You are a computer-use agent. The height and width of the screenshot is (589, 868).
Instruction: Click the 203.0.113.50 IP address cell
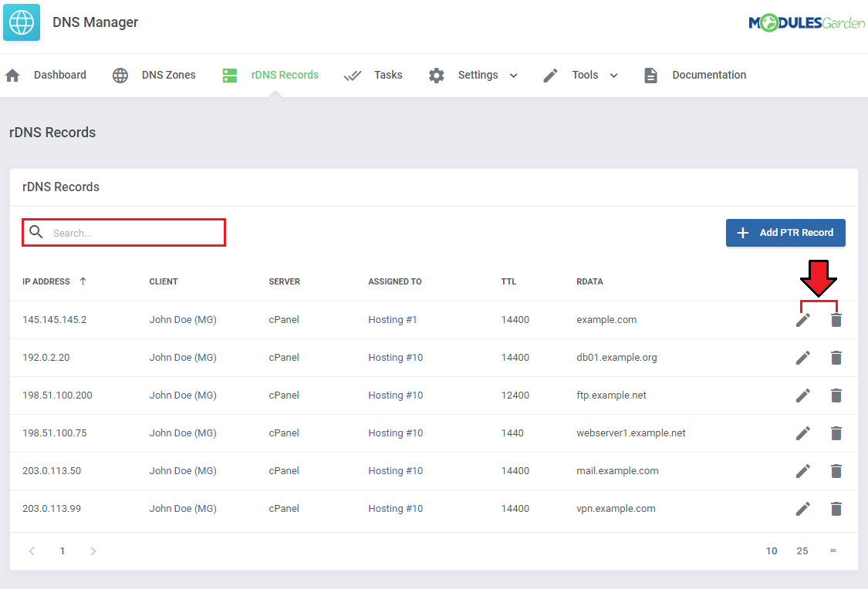point(52,470)
